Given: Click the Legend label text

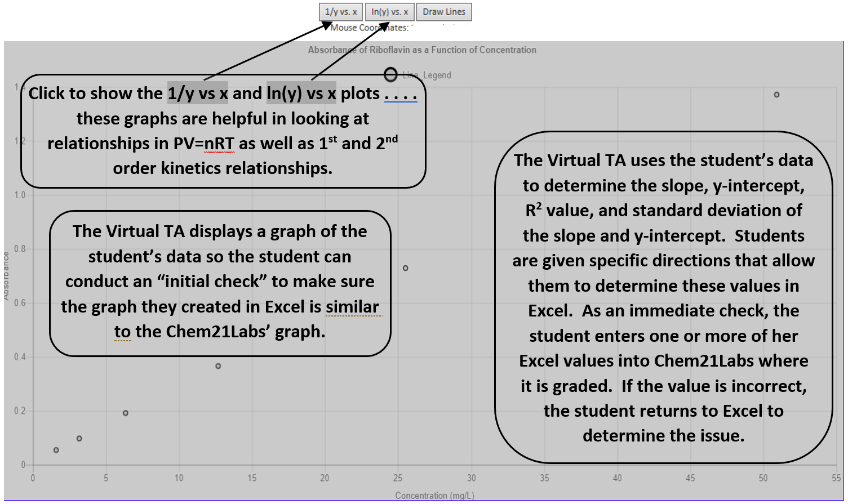Looking at the screenshot, I should coord(437,75).
